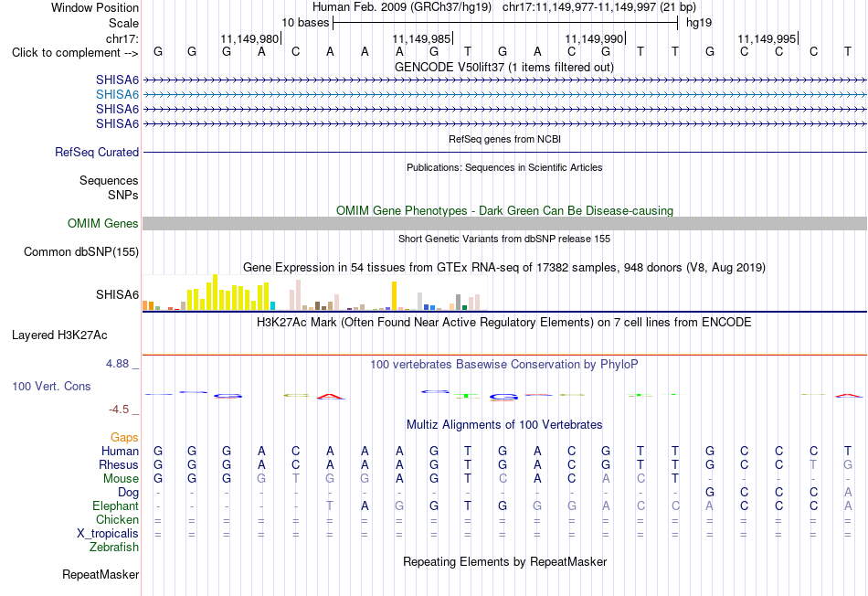Viewport: 868px width, 596px height.
Task: Open the H3K27Ac Mark ENCODE track title
Action: pyautogui.click(x=504, y=323)
